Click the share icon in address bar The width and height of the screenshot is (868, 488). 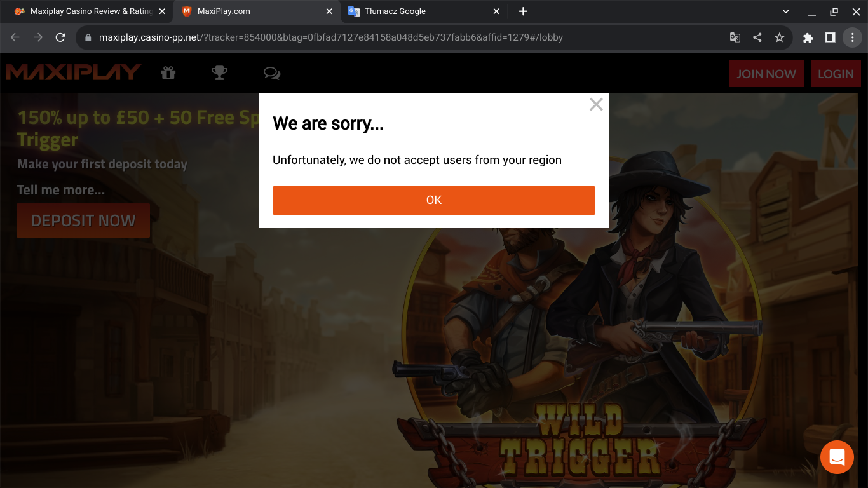tap(757, 37)
